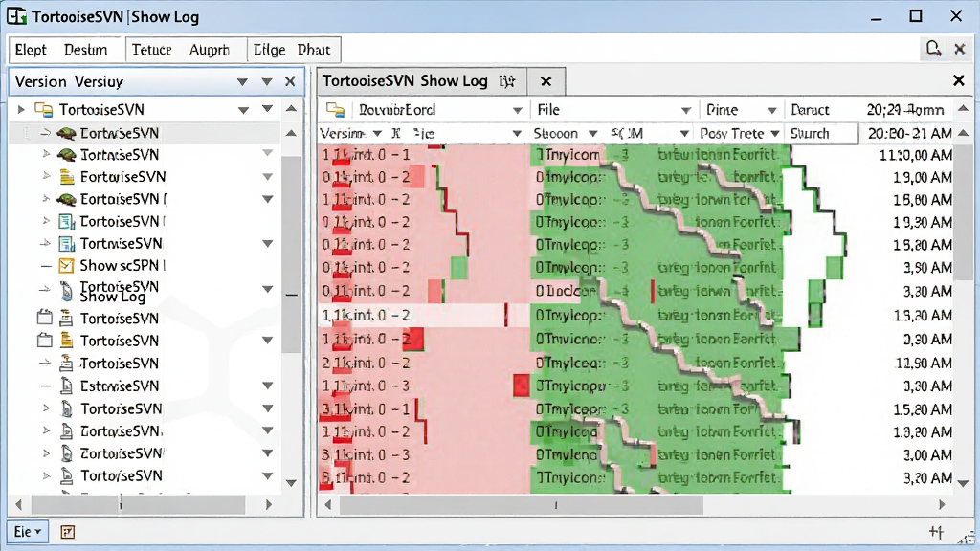
Task: Open the Tetuce menu
Action: [x=151, y=50]
